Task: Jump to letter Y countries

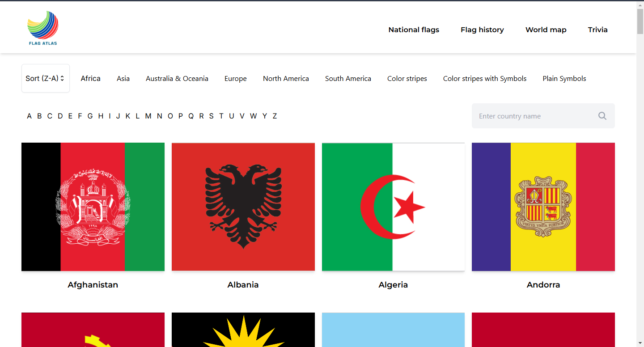Action: (264, 116)
